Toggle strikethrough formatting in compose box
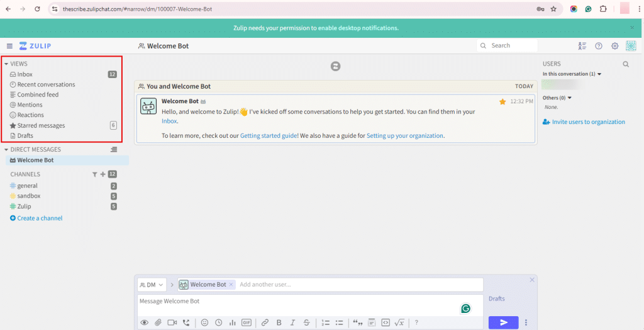This screenshot has width=644, height=330. point(307,322)
